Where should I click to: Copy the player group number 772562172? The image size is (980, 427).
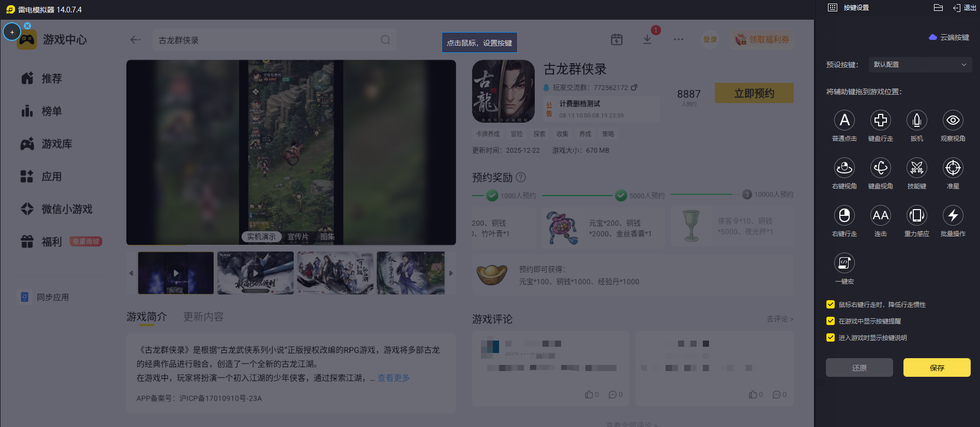pyautogui.click(x=635, y=87)
